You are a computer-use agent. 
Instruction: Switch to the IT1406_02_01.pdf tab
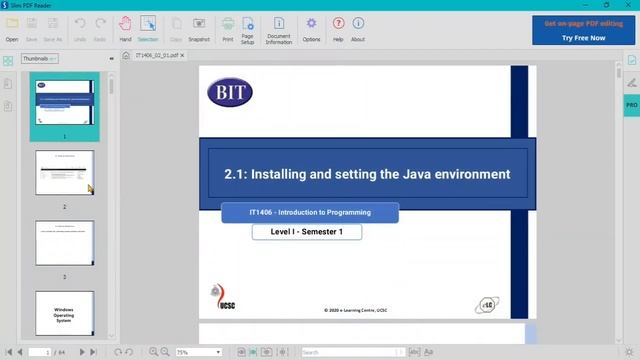pos(157,55)
